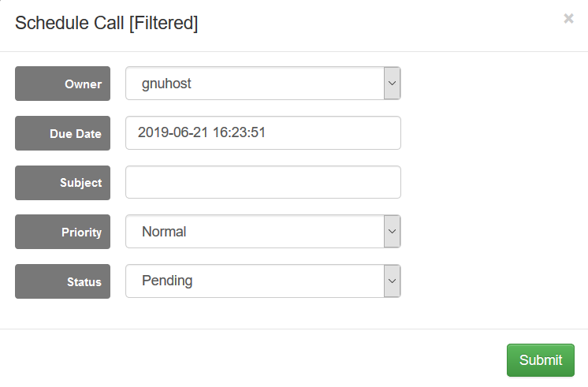This screenshot has width=588, height=387.
Task: Click blank space right of Due Date field
Action: [x=489, y=133]
